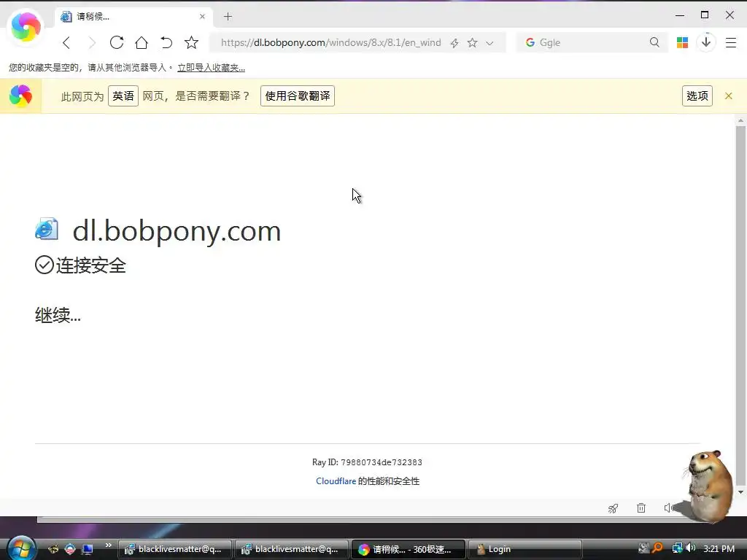Switch to 360极速 browser taskbar button
Image resolution: width=747 pixels, height=560 pixels.
[x=408, y=549]
